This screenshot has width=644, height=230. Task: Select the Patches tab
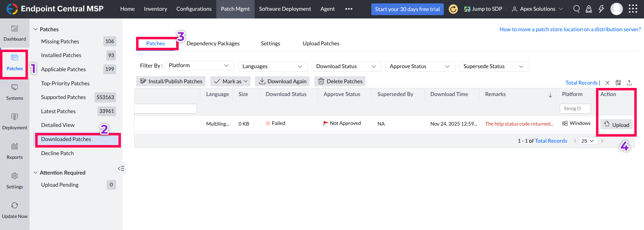coord(156,44)
